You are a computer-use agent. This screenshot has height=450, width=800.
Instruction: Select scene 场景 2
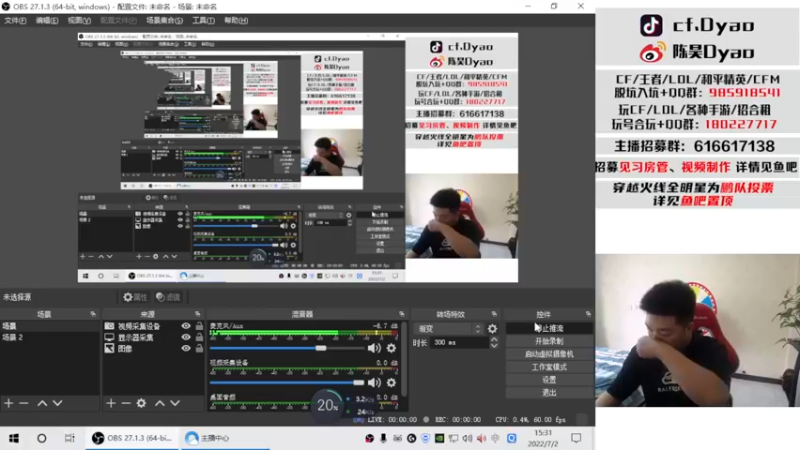click(x=50, y=337)
